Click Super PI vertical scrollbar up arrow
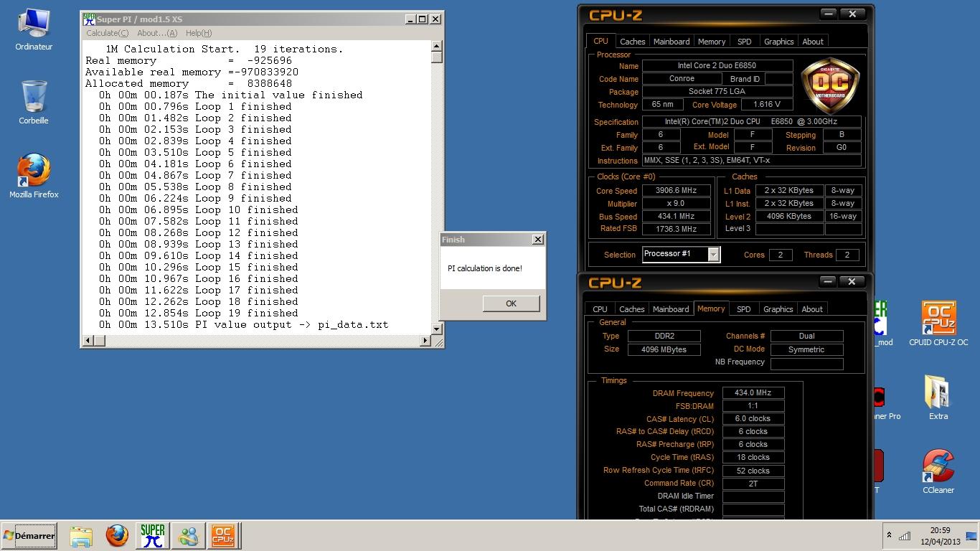The width and height of the screenshot is (980, 551). pos(436,47)
